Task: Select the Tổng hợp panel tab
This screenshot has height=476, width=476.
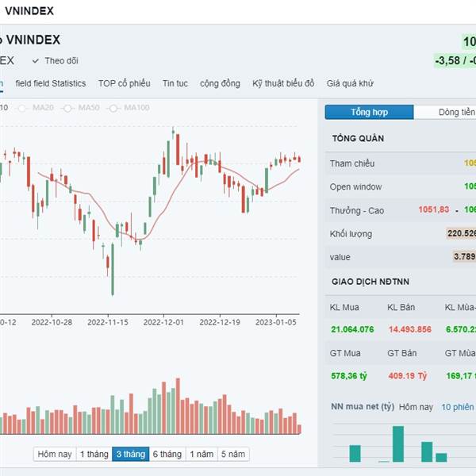Action: click(369, 113)
